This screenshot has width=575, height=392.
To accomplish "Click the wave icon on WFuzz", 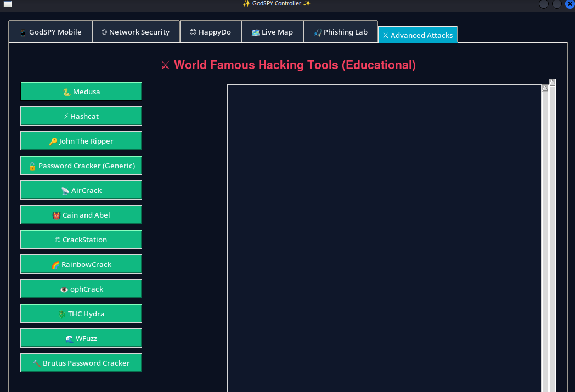I will point(69,339).
